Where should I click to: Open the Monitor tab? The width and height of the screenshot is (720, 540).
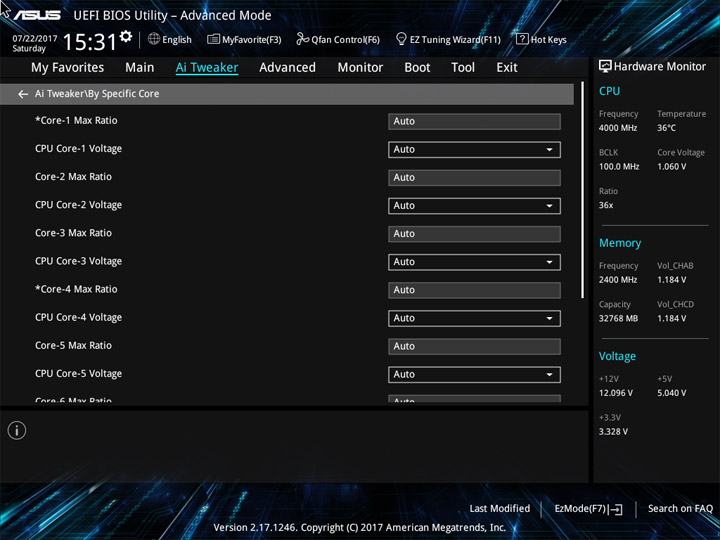coord(360,68)
